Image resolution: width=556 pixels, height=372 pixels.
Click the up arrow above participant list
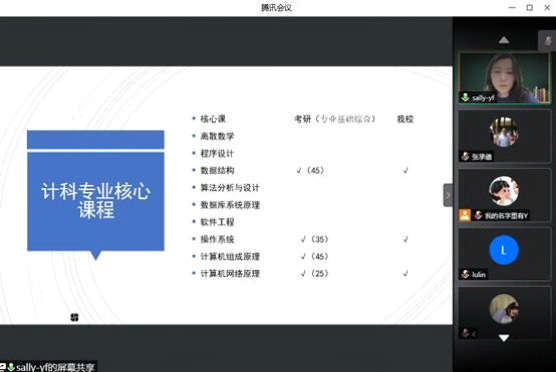[504, 40]
